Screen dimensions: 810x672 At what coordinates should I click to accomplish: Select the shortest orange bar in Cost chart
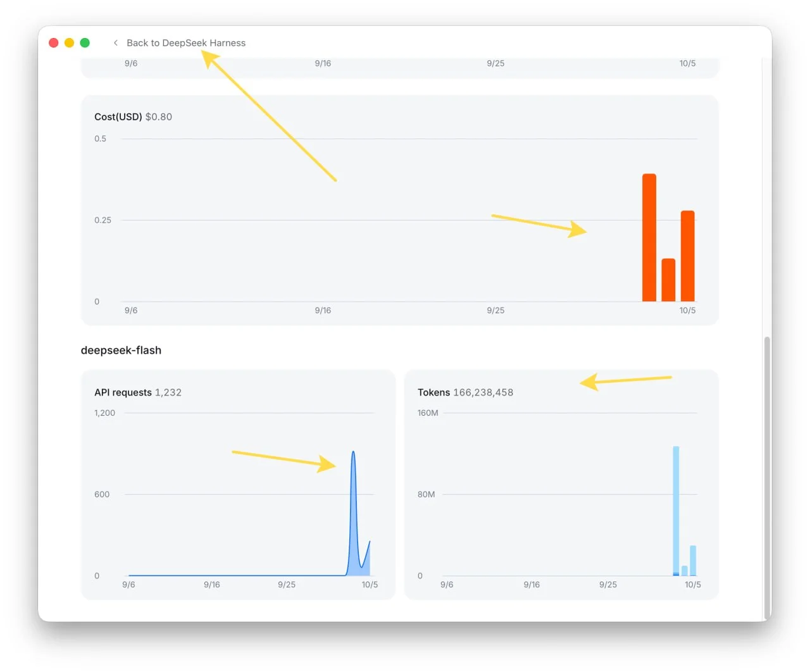click(668, 280)
